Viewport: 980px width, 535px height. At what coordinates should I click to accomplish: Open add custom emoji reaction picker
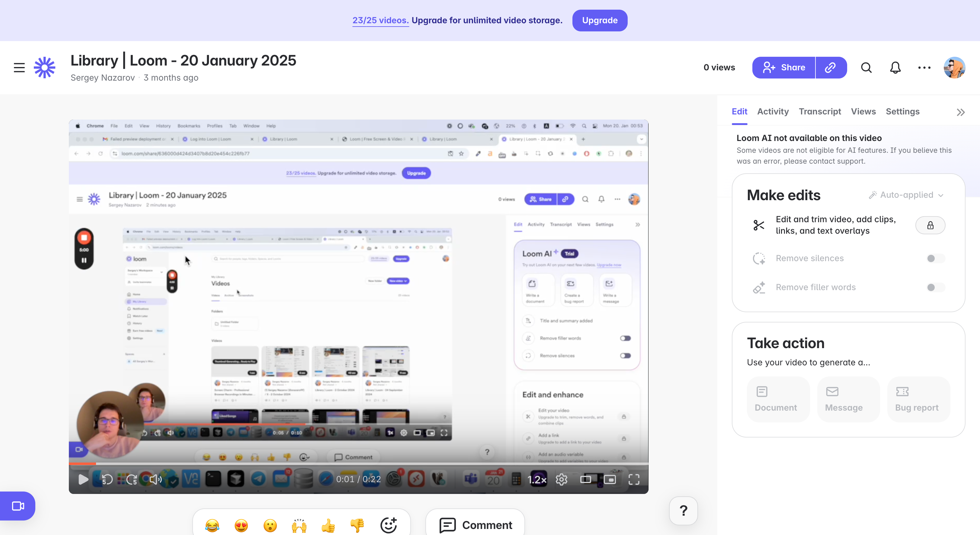click(x=389, y=525)
